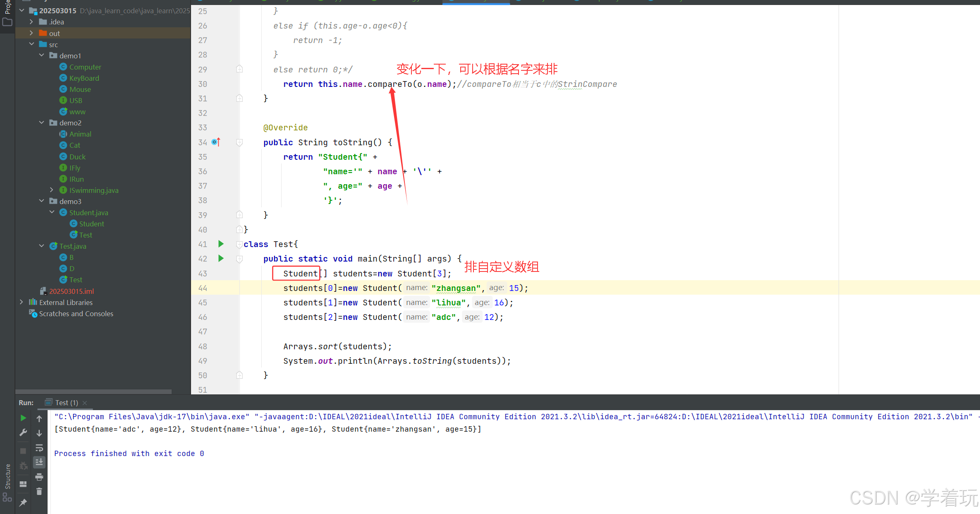Collapse the demo1 package folder
The width and height of the screenshot is (980, 514).
(x=41, y=55)
